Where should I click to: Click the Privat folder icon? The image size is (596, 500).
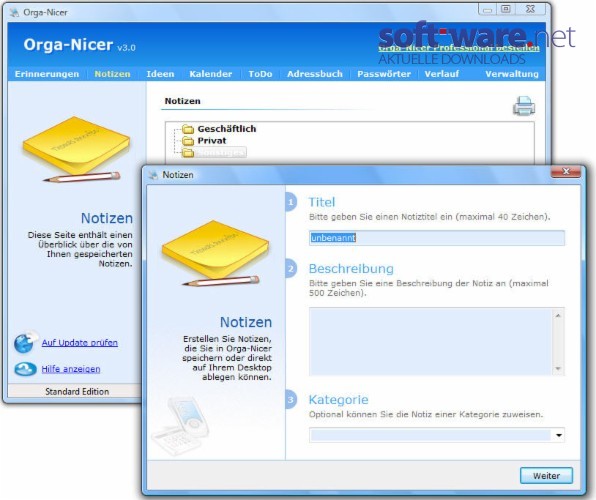(188, 141)
